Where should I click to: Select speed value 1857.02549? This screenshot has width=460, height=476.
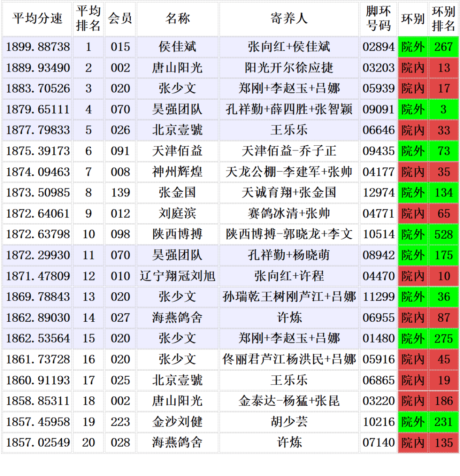click(37, 443)
